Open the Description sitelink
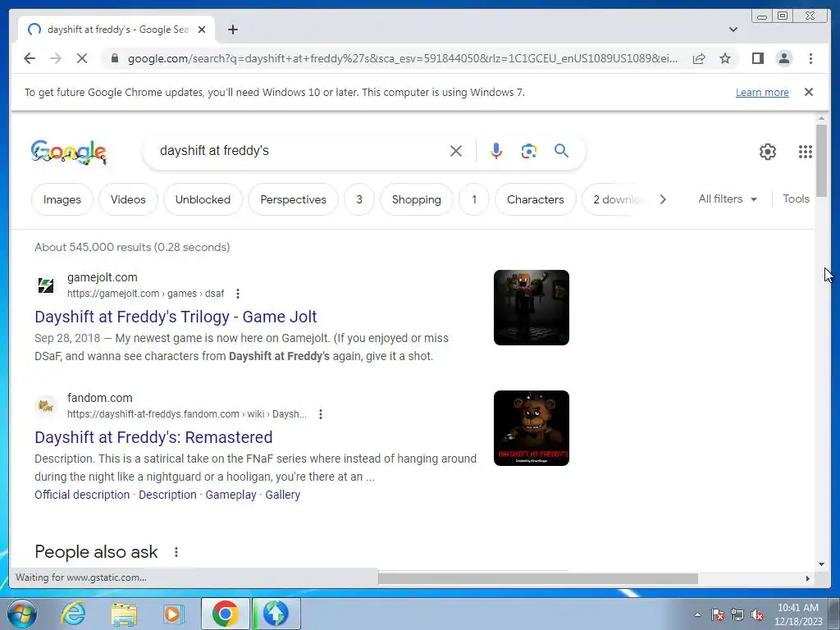Screen dimensions: 840x630 pyautogui.click(x=167, y=495)
